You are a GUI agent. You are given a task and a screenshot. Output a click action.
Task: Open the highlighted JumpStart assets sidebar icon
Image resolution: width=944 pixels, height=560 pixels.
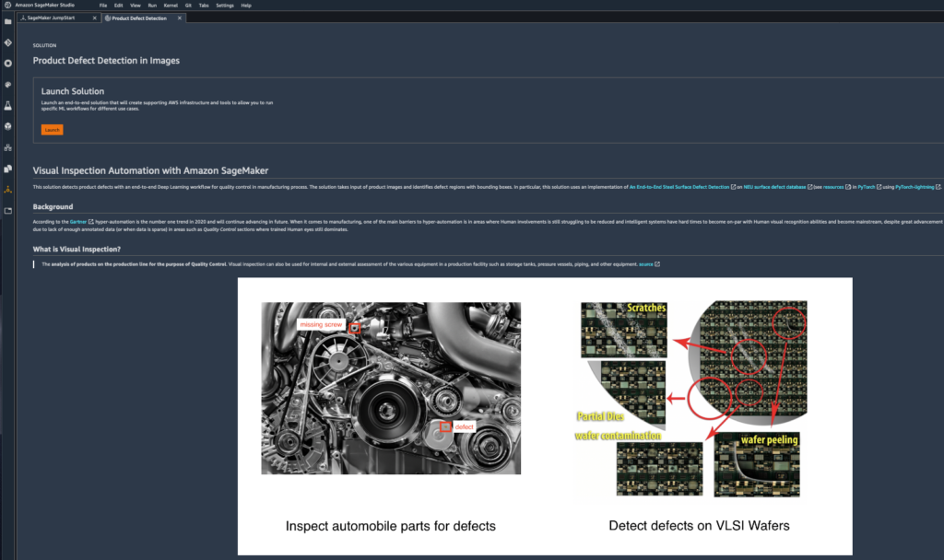(x=7, y=190)
